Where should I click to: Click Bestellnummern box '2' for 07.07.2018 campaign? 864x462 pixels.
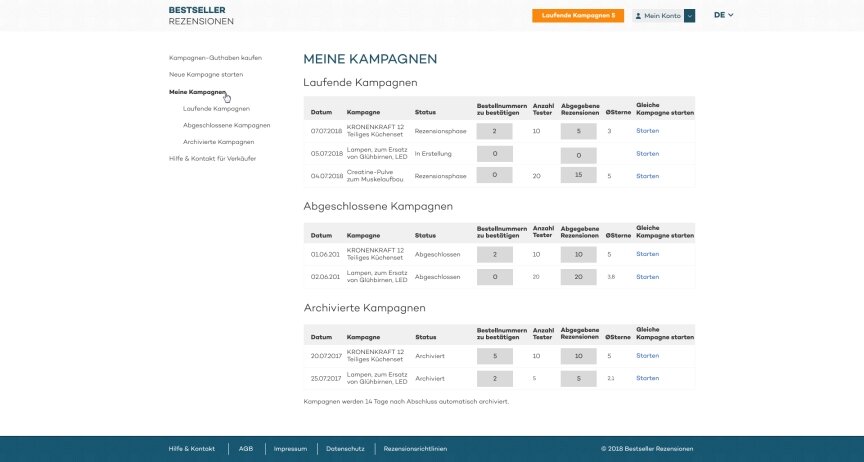click(x=494, y=131)
